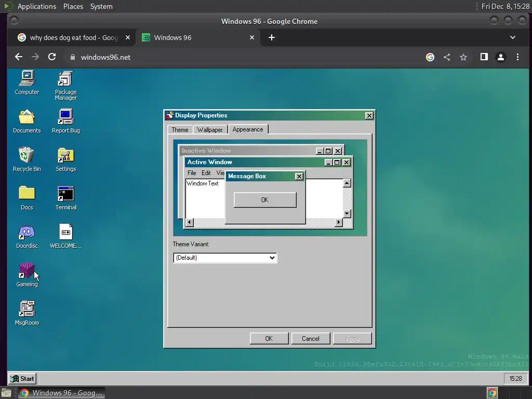
Task: Reload the windows96.net page
Action: click(x=52, y=57)
